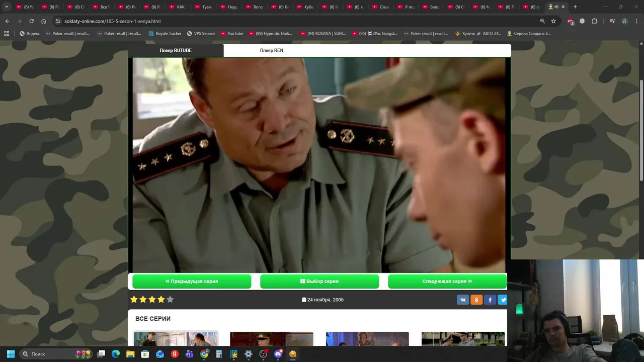
Task: Rate the episode one star
Action: tap(134, 300)
